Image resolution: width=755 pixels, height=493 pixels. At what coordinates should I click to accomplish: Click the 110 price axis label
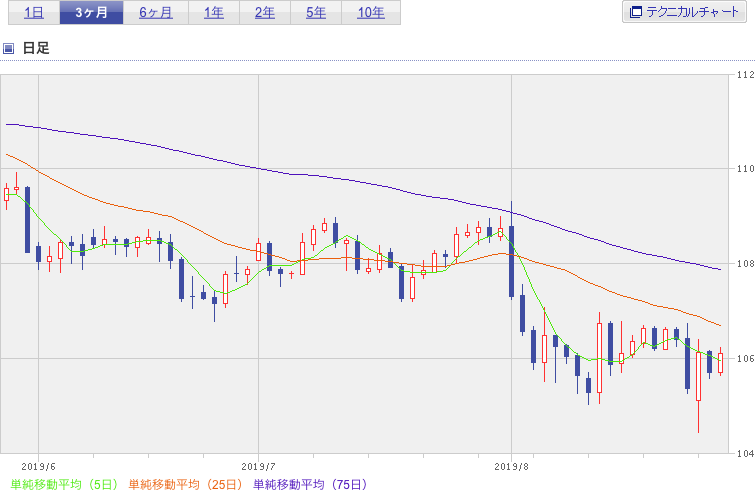(x=745, y=169)
